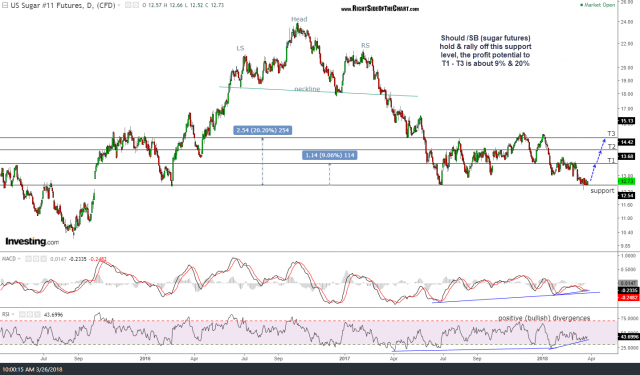Screen dimensions: 640x375
Task: Select the 2.54 (20.20%) 254 measurement label
Action: tap(262, 131)
